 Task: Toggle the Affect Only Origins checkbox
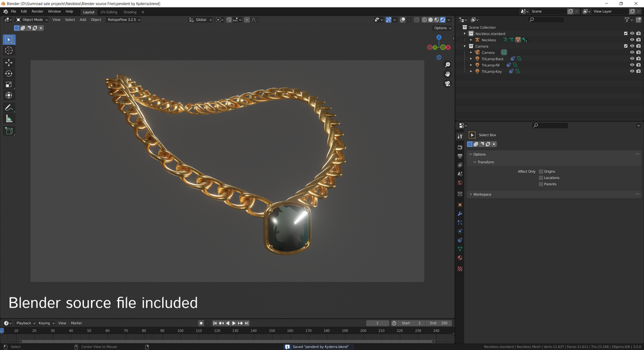(541, 172)
